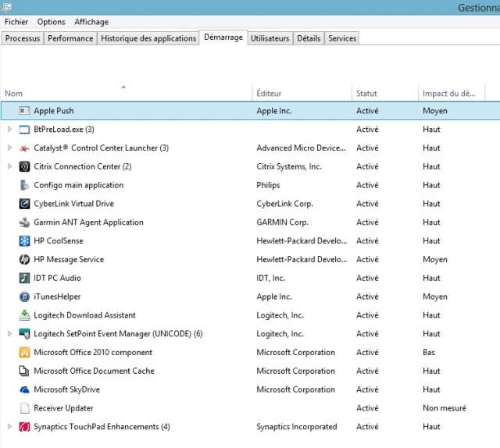This screenshot has height=448, width=500.
Task: Sort by the Éditeur column header
Action: pos(269,94)
